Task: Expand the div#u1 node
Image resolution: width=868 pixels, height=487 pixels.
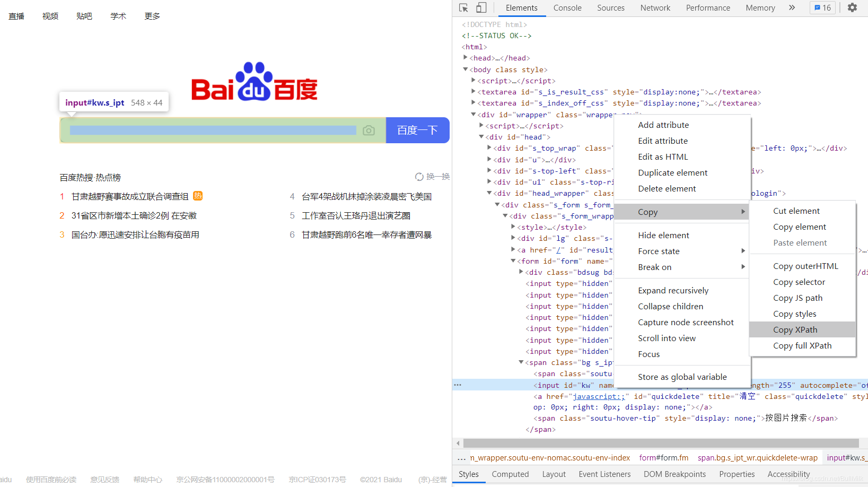Action: coord(489,182)
